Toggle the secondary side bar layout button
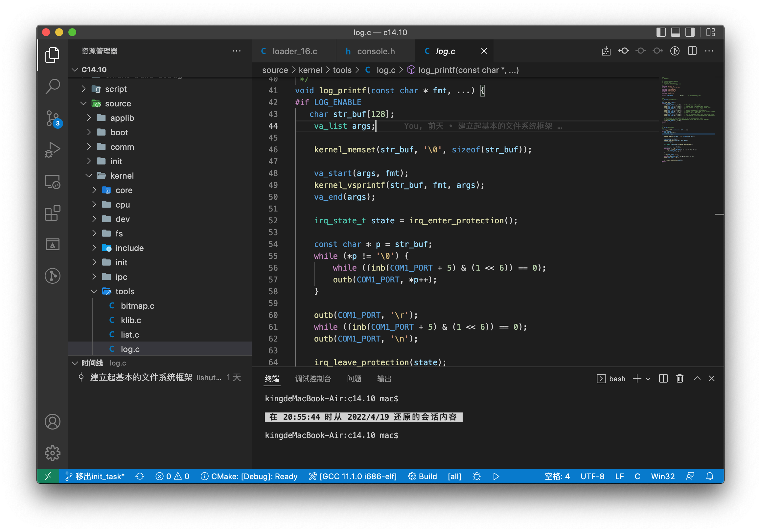761x532 pixels. coord(690,32)
